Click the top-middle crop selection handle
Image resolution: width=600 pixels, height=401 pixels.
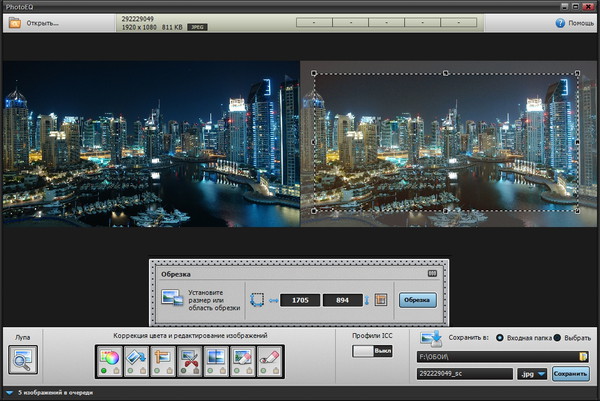point(445,73)
